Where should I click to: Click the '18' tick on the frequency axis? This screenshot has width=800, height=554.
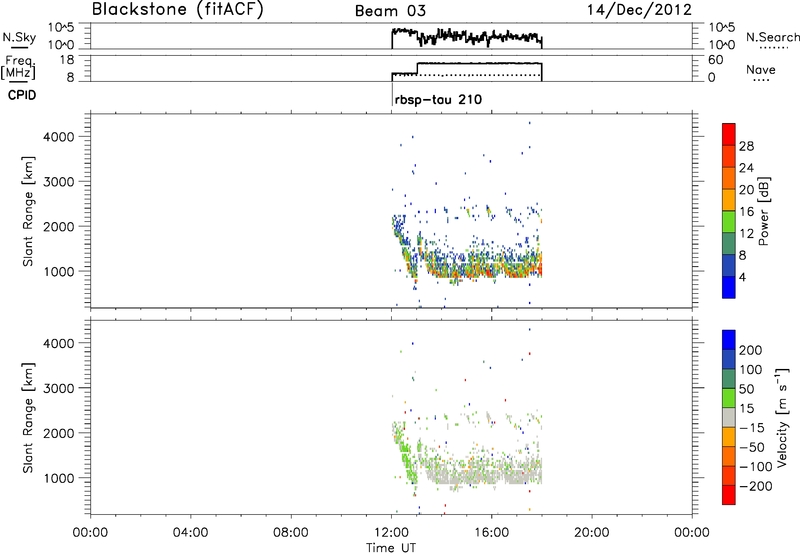[68, 60]
